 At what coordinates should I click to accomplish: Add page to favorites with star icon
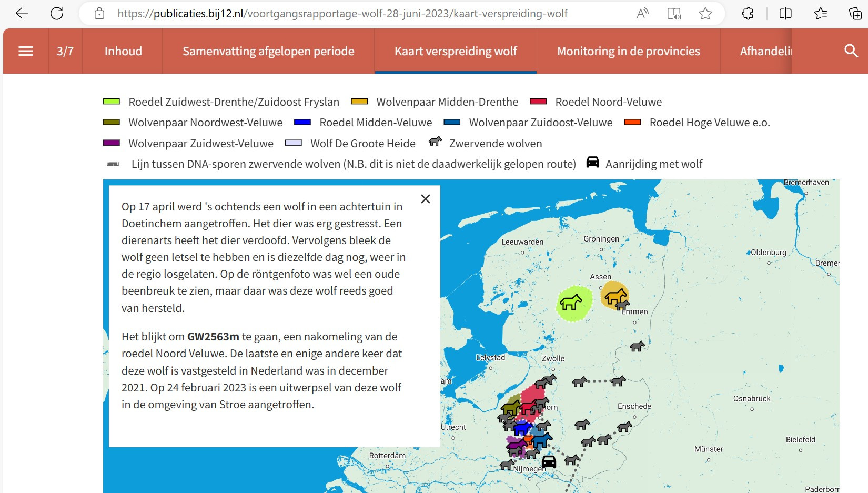pos(705,14)
